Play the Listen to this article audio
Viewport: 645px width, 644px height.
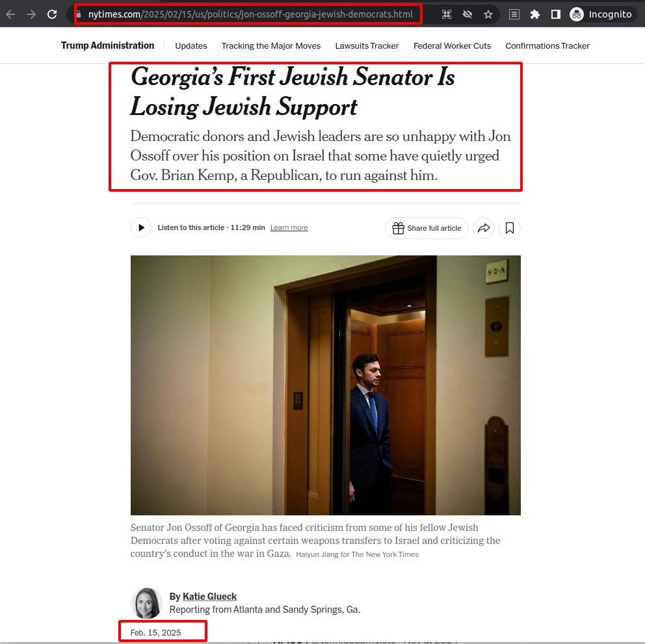(x=141, y=227)
